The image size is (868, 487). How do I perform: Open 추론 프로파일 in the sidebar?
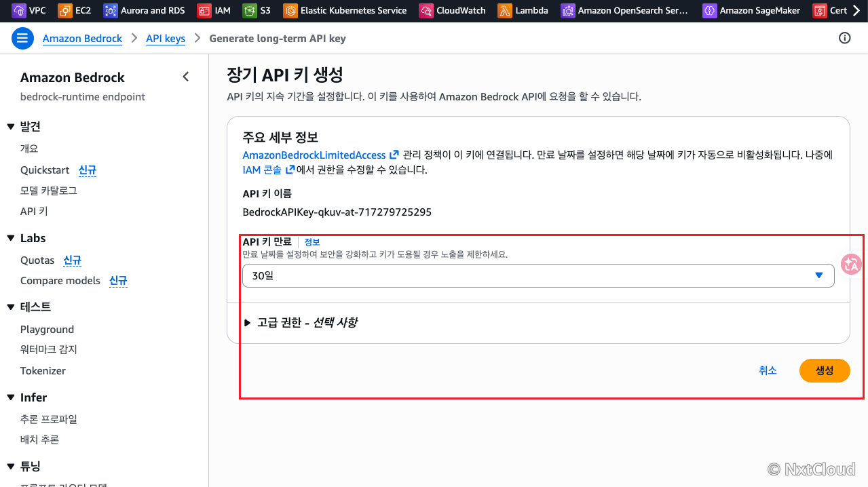[49, 419]
